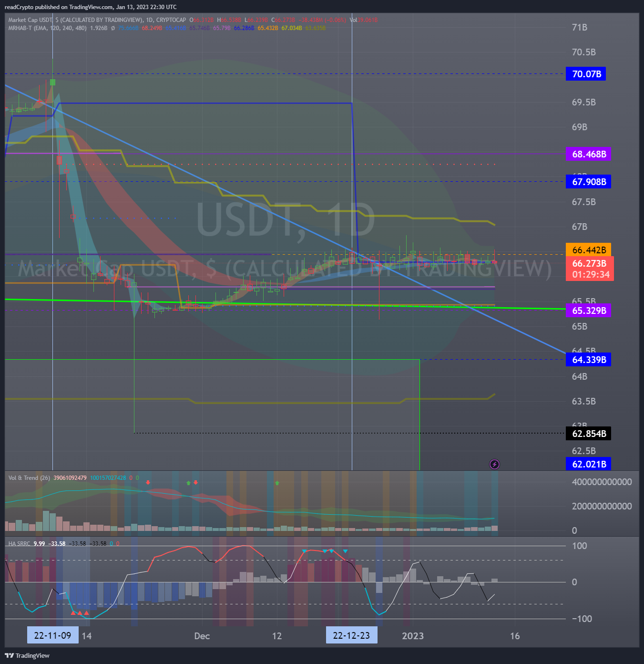This screenshot has width=644, height=664.
Task: Open the readCrypto published on TradingView.com header link
Action: (91, 7)
